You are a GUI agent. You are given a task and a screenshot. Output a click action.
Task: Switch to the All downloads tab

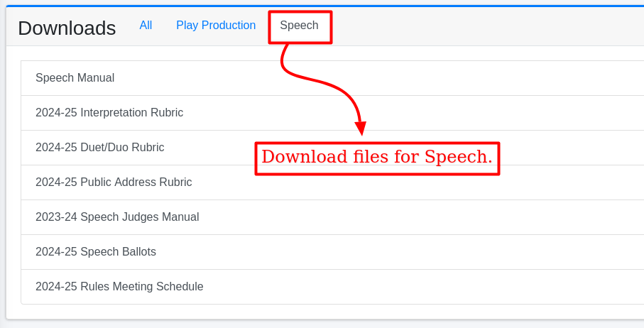[x=146, y=26]
